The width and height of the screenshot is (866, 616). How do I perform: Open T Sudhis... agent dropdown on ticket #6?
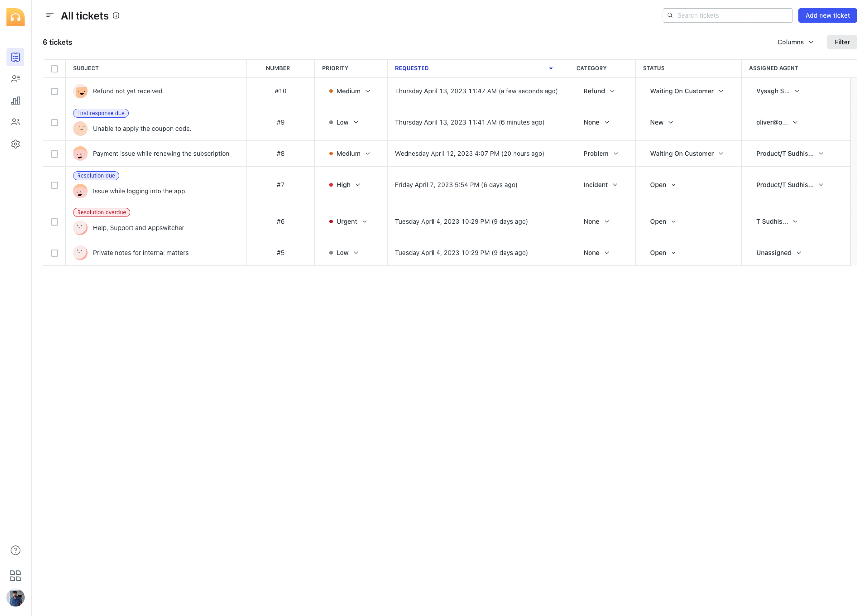coord(777,222)
